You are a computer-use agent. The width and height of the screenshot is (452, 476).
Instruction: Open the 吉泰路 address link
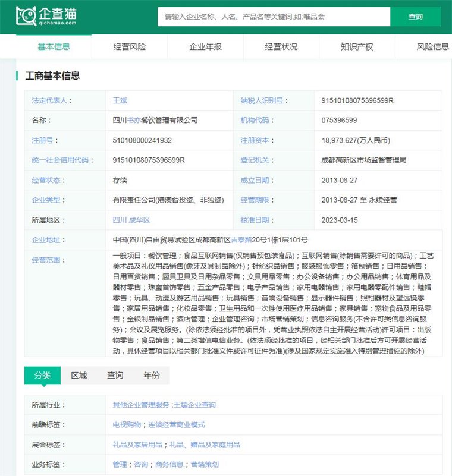click(x=241, y=240)
